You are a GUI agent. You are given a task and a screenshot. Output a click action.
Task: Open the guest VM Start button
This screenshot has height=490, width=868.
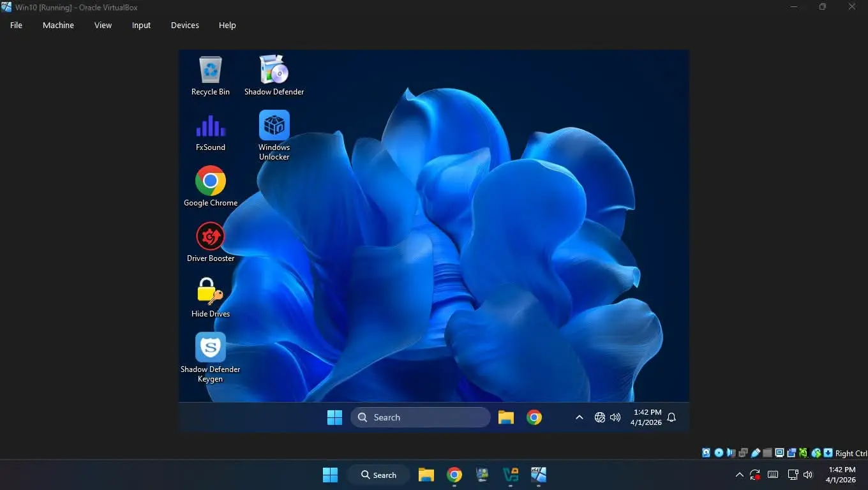334,417
